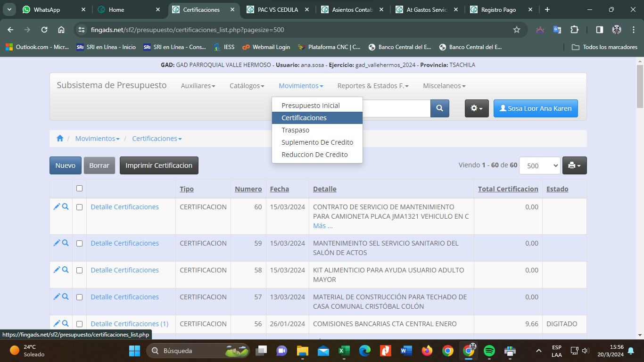Click the page vertical scrollbar

click(x=640, y=189)
